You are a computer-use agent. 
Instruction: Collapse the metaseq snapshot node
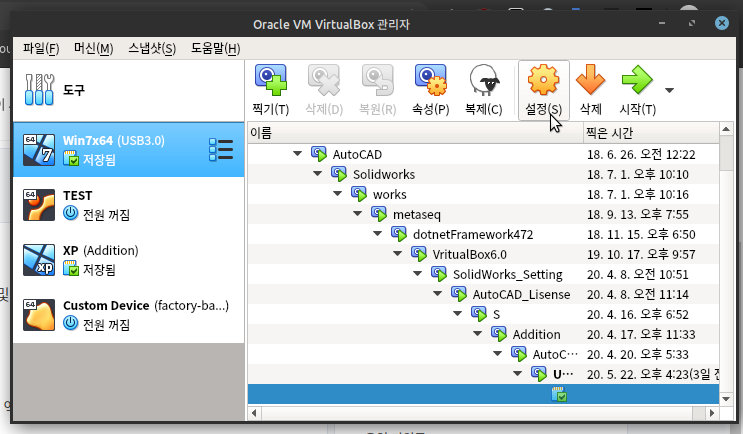pos(357,214)
